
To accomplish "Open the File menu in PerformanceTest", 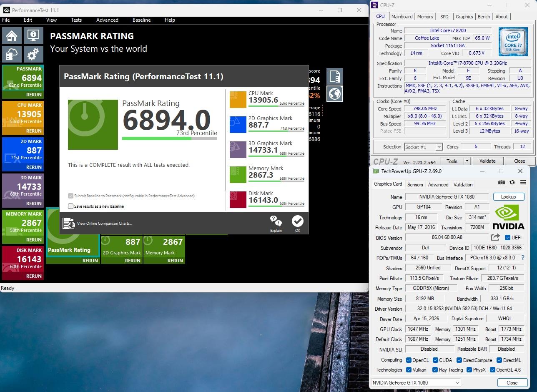I will 6,20.
